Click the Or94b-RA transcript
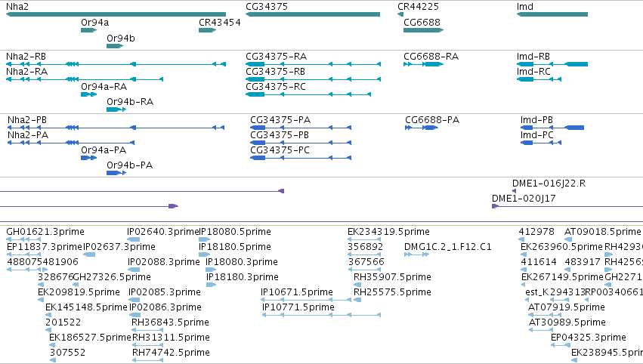The width and height of the screenshot is (643, 364). (116, 110)
